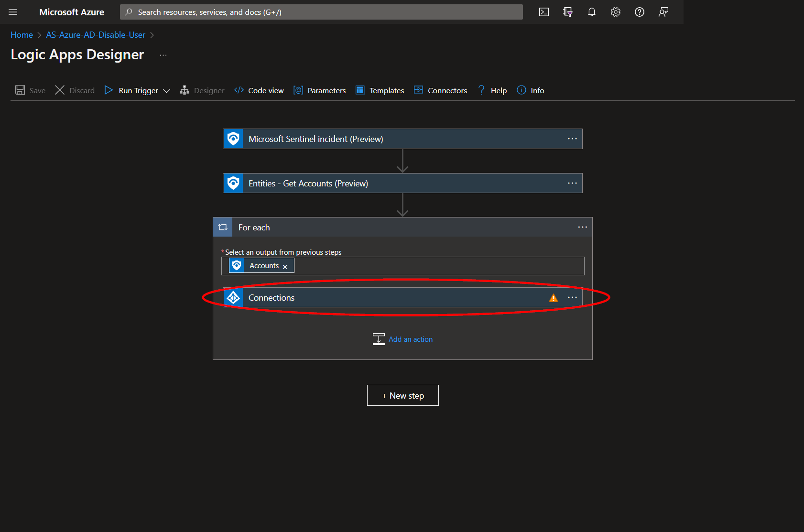Switch to Designer view

tap(202, 90)
